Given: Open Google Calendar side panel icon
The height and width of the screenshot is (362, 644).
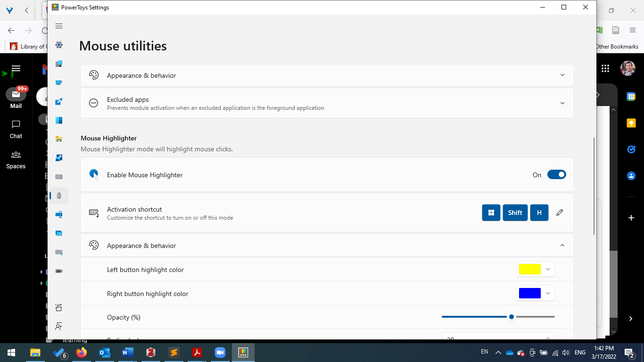Looking at the screenshot, I should 631,97.
